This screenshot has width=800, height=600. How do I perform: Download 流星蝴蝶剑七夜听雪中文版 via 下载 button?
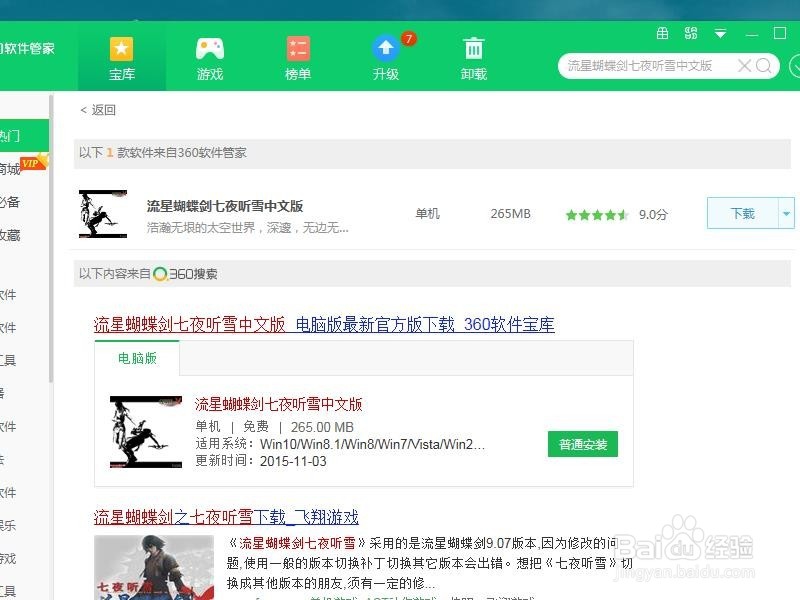[x=742, y=213]
